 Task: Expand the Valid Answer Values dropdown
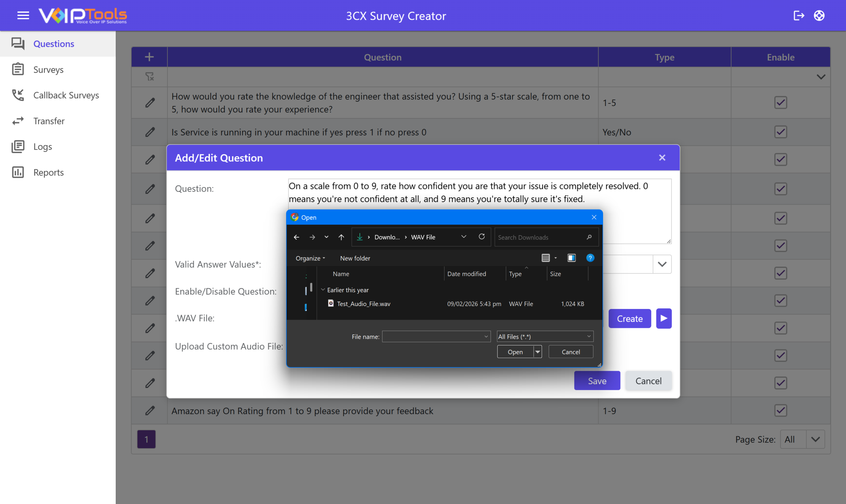(x=662, y=264)
